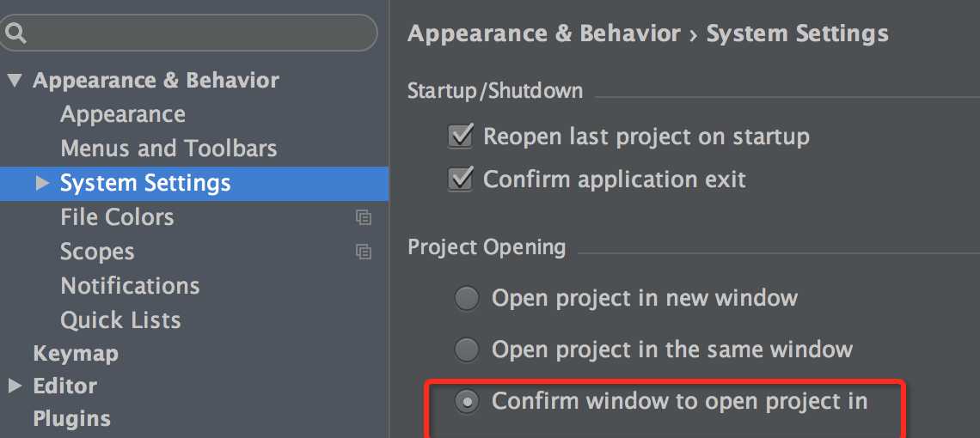Choose Open project in the same window
The image size is (980, 438).
pos(467,350)
